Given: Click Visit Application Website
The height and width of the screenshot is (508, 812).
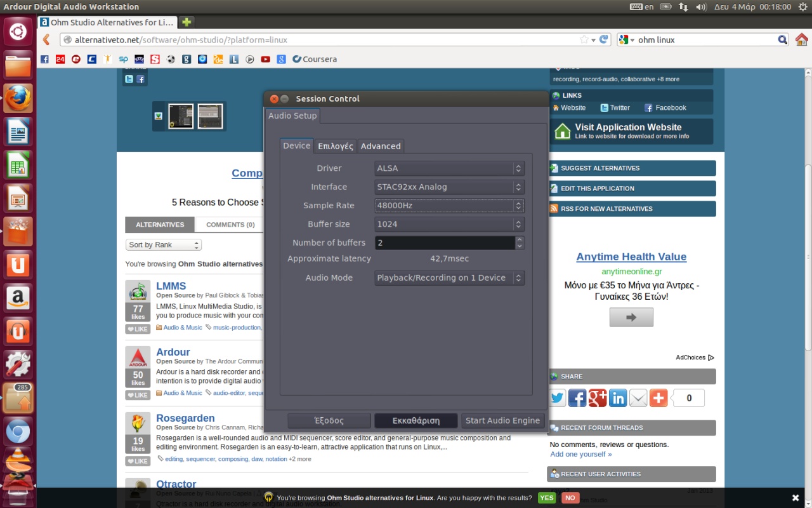Looking at the screenshot, I should 631,131.
